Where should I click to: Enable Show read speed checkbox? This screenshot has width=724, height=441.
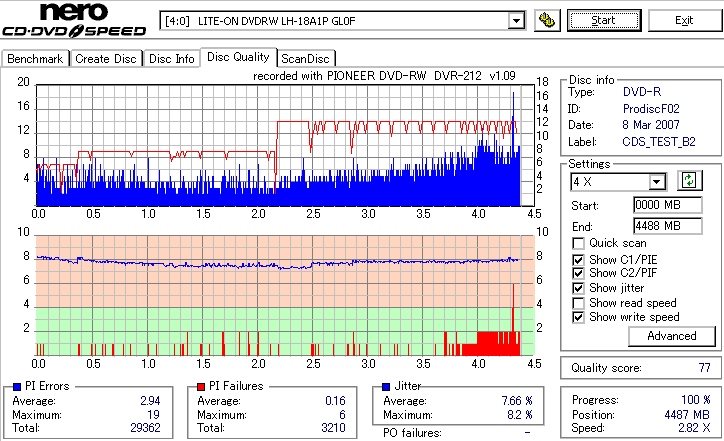(x=578, y=303)
